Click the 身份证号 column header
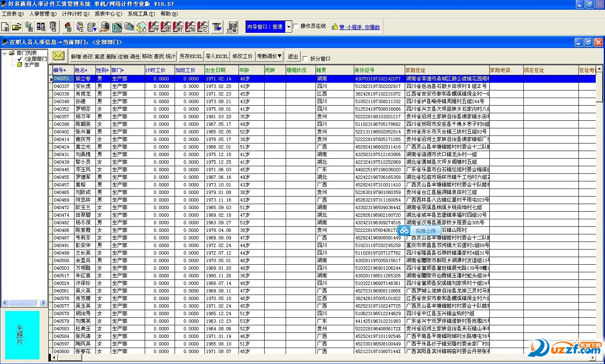605x364 pixels. (x=379, y=70)
